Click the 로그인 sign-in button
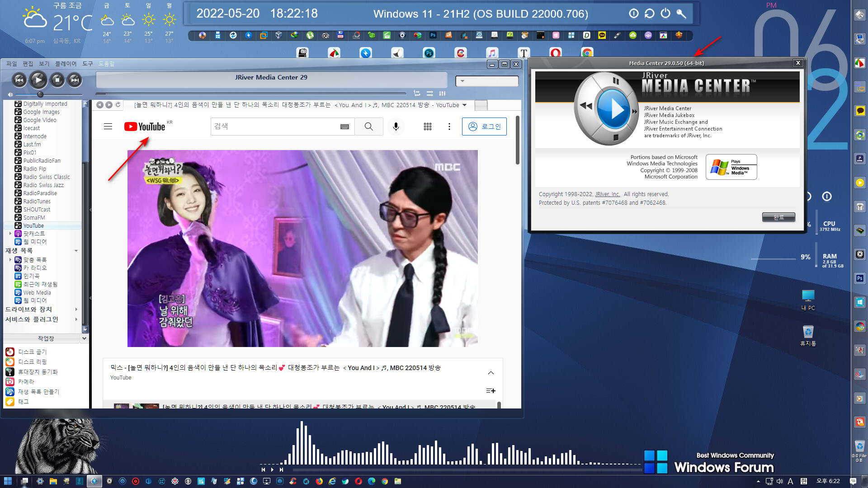 pos(484,127)
